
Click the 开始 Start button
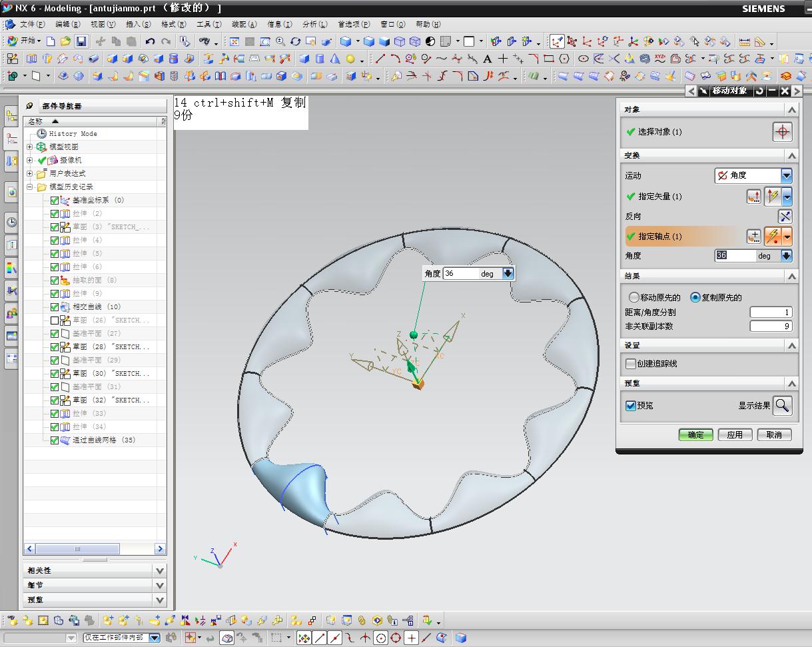[24, 41]
